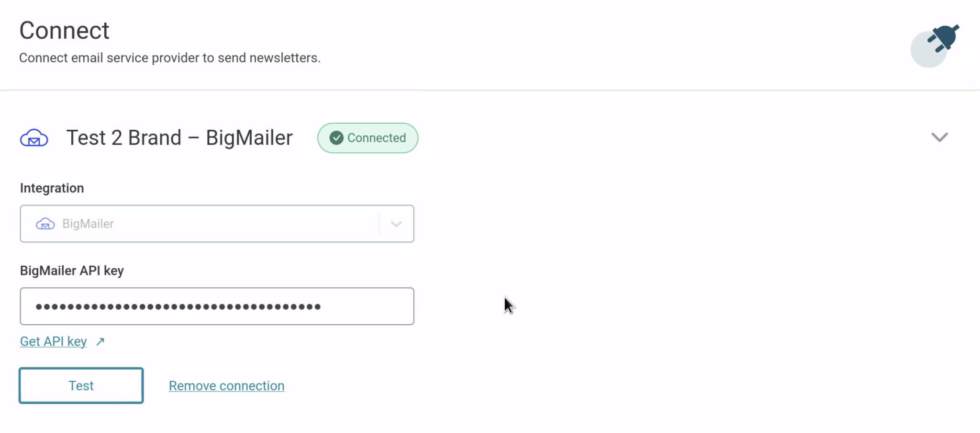This screenshot has width=980, height=433.
Task: Click the word Connected in status badge
Action: coord(377,138)
